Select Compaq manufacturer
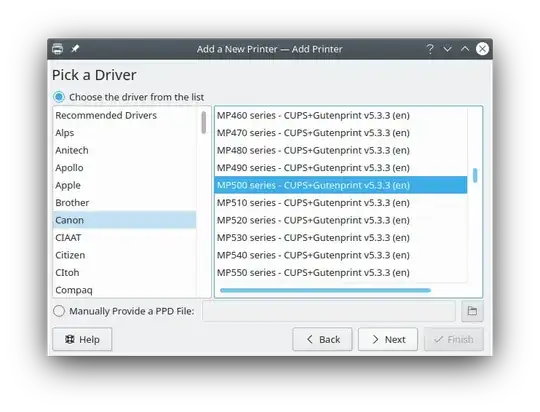The height and width of the screenshot is (412, 540). (125, 290)
